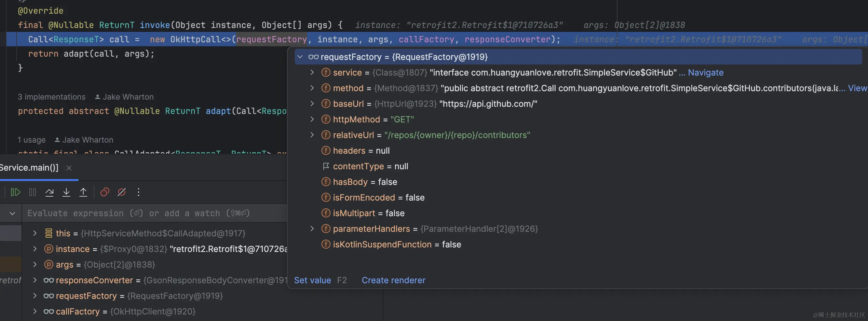Click field icon of service row
The width and height of the screenshot is (868, 321).
pos(325,73)
